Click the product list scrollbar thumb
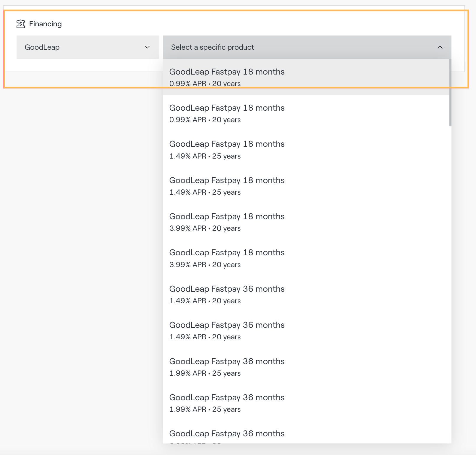The image size is (476, 455). click(x=450, y=92)
